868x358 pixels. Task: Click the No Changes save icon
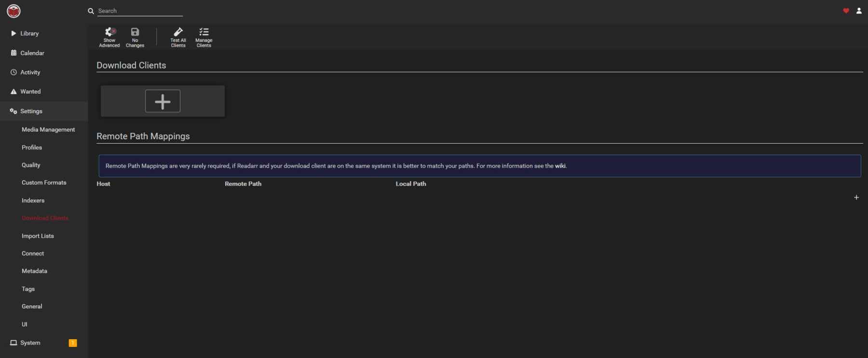135,37
